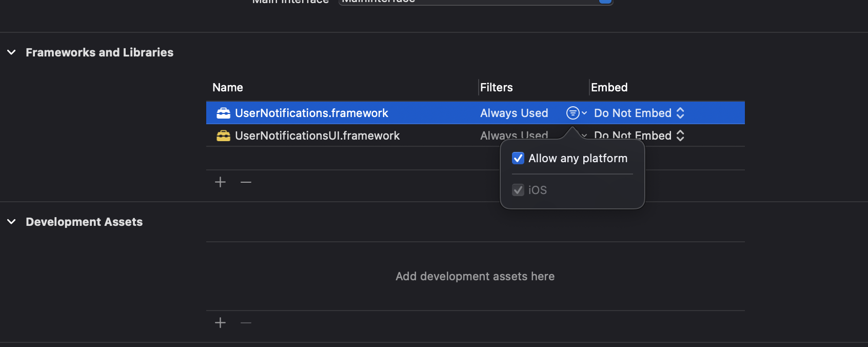Click the Embed column header
This screenshot has width=868, height=347.
click(609, 87)
